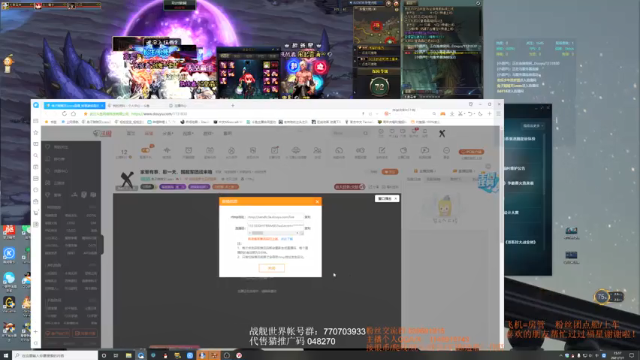Click the 窗口弹出 button above the player
Image resolution: width=640 pixels, height=360 pixels.
(x=387, y=198)
